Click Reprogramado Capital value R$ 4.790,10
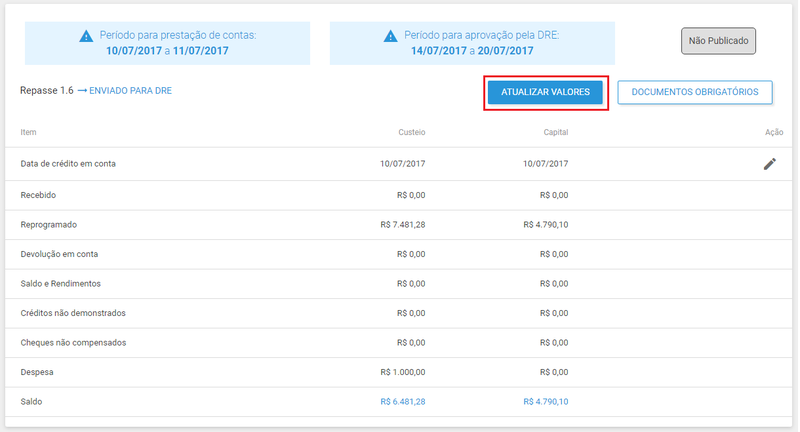 click(545, 224)
